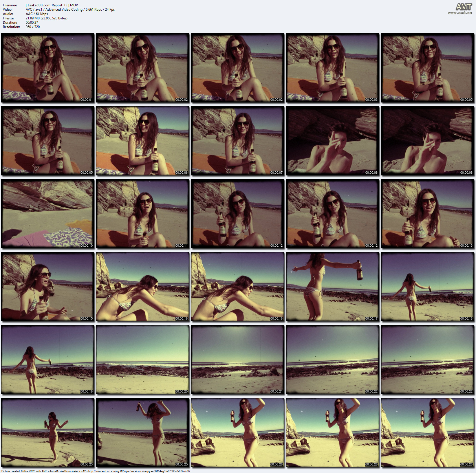476x473 pixels.
Task: Pick the frame stamped 00:00:07
Action: 238,141
